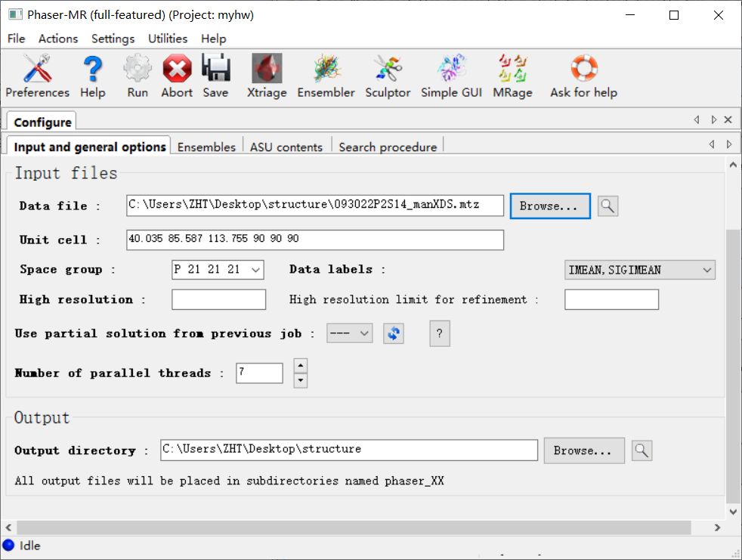The image size is (742, 560).
Task: Click the Phaser-MR window title icon
Action: click(14, 14)
